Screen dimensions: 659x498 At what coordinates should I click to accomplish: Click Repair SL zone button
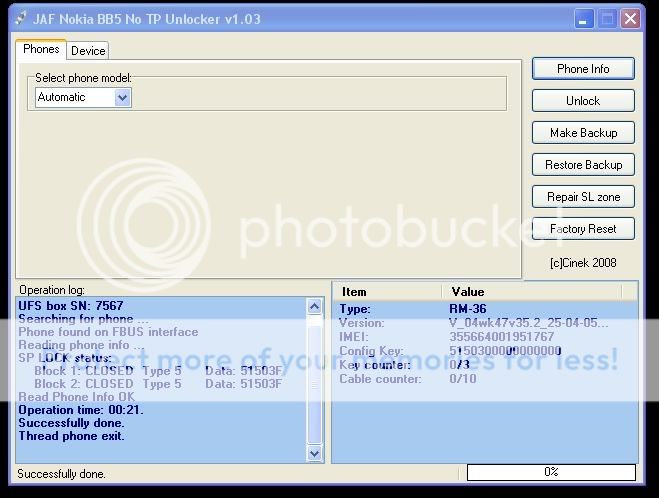pyautogui.click(x=583, y=197)
